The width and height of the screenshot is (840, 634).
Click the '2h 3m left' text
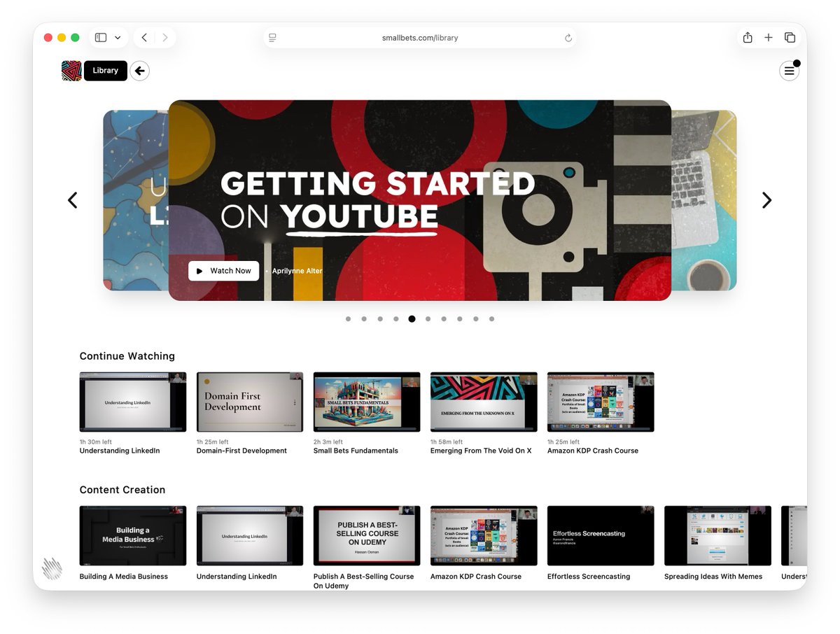[x=328, y=442]
